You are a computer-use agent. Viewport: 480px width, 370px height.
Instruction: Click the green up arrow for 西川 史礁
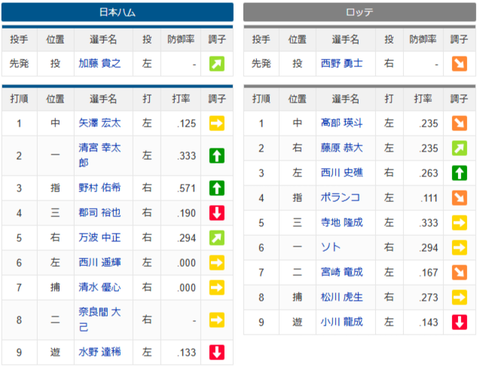[459, 173]
